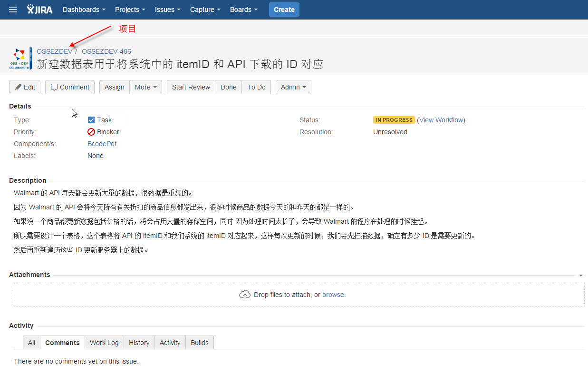Click the IN PROGRESS status badge
588x376 pixels.
(394, 120)
